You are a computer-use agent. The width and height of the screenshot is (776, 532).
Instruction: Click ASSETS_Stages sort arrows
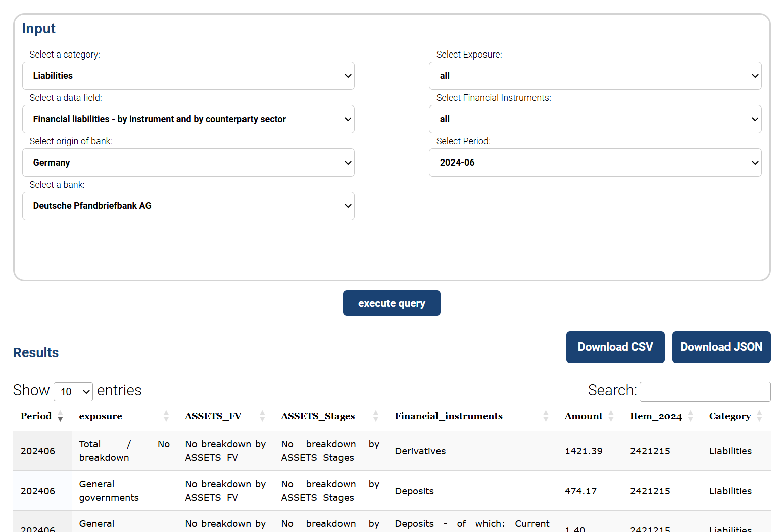coord(376,416)
